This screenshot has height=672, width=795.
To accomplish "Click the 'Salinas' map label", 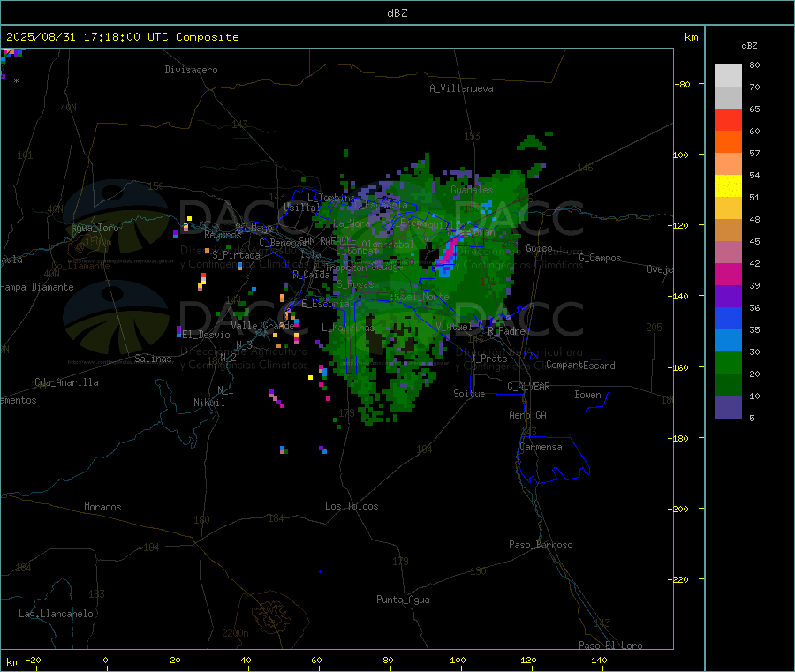I will 153,359.
